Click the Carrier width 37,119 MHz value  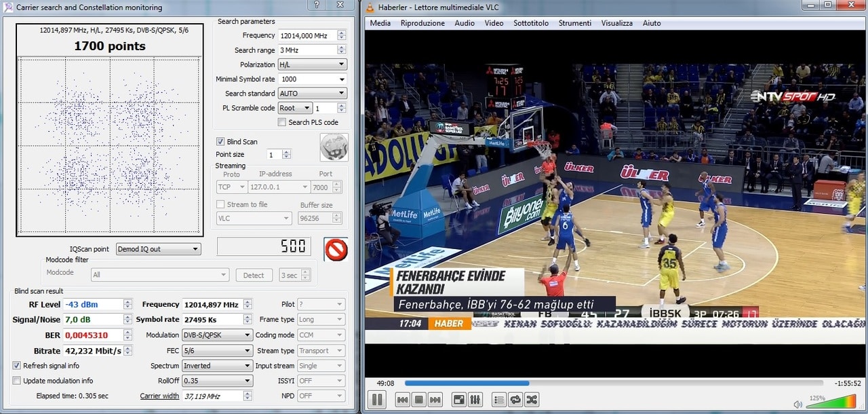point(212,396)
